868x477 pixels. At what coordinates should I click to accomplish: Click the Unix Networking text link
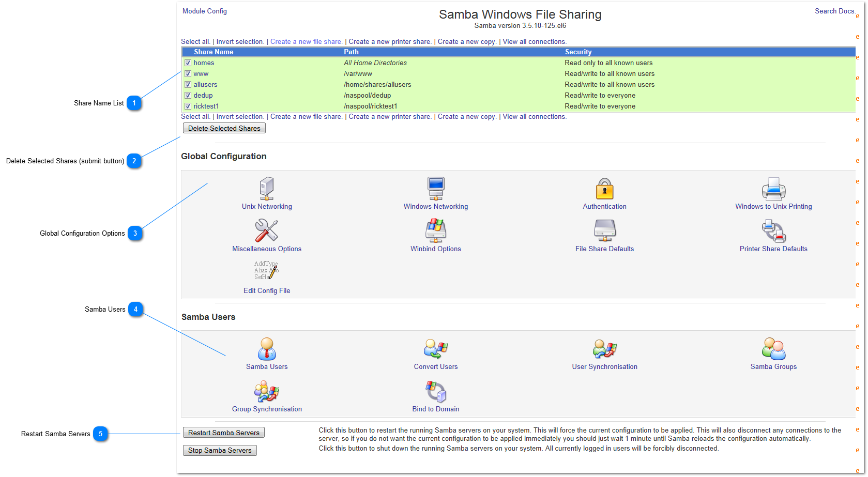[x=267, y=206]
